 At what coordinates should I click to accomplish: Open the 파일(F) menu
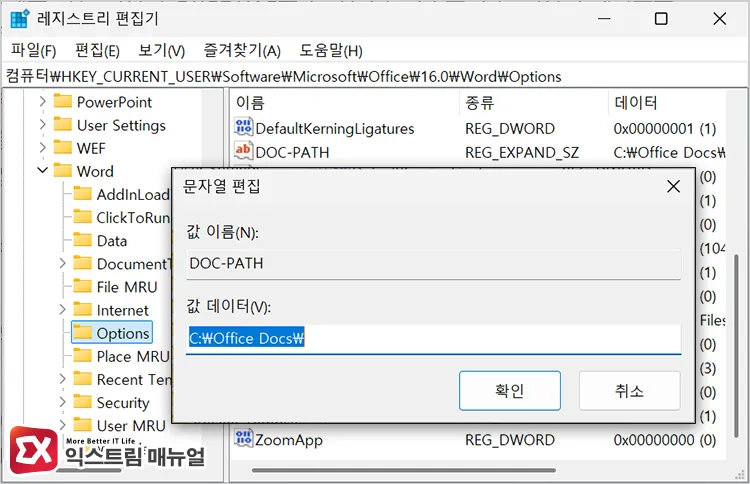coord(33,50)
